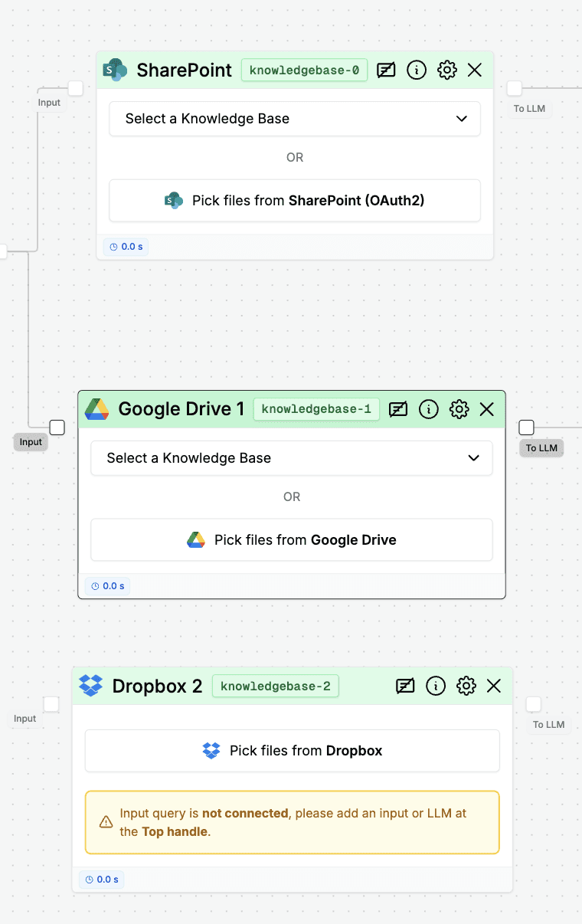Image resolution: width=582 pixels, height=924 pixels.
Task: Click the Dropbox 2 Input handle
Action: tap(51, 704)
